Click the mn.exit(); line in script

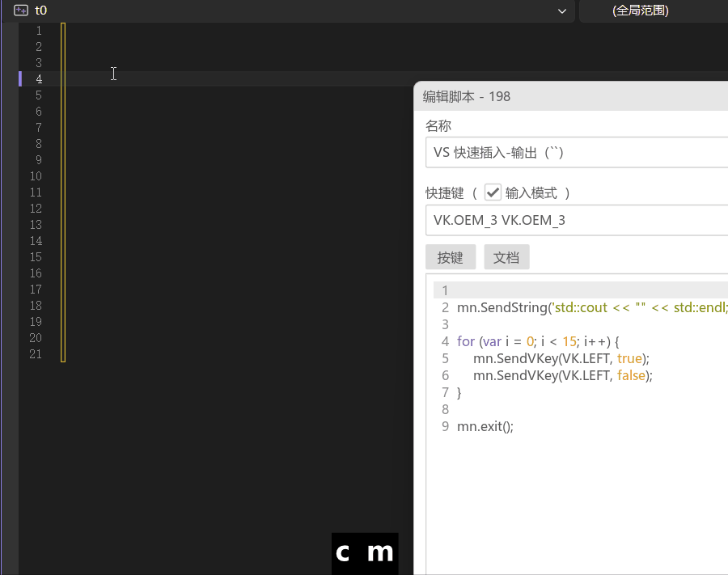[485, 426]
